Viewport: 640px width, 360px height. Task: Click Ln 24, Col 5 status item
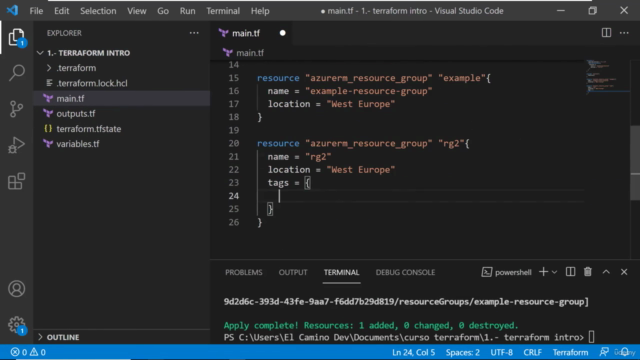413,352
